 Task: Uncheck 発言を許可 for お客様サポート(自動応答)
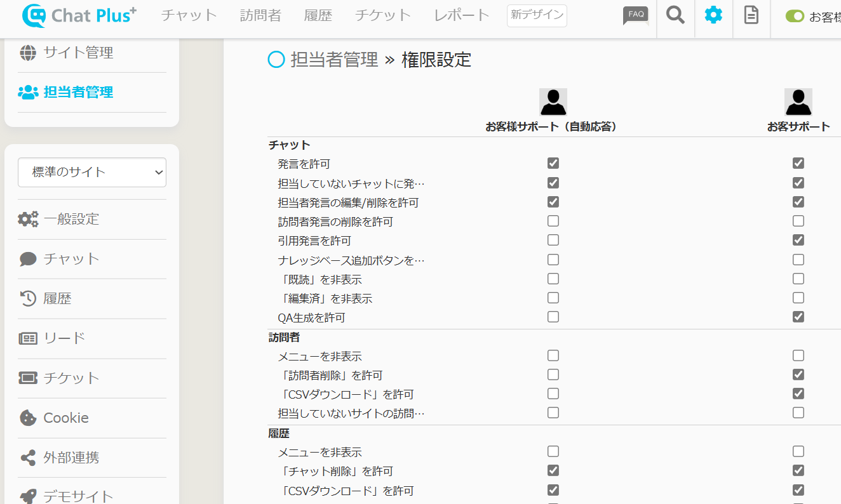[x=553, y=163]
